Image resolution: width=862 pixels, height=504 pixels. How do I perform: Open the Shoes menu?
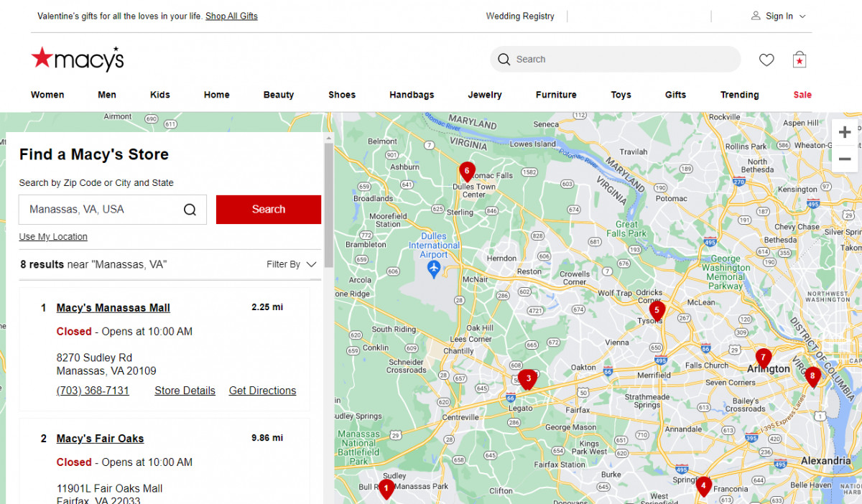(x=342, y=95)
